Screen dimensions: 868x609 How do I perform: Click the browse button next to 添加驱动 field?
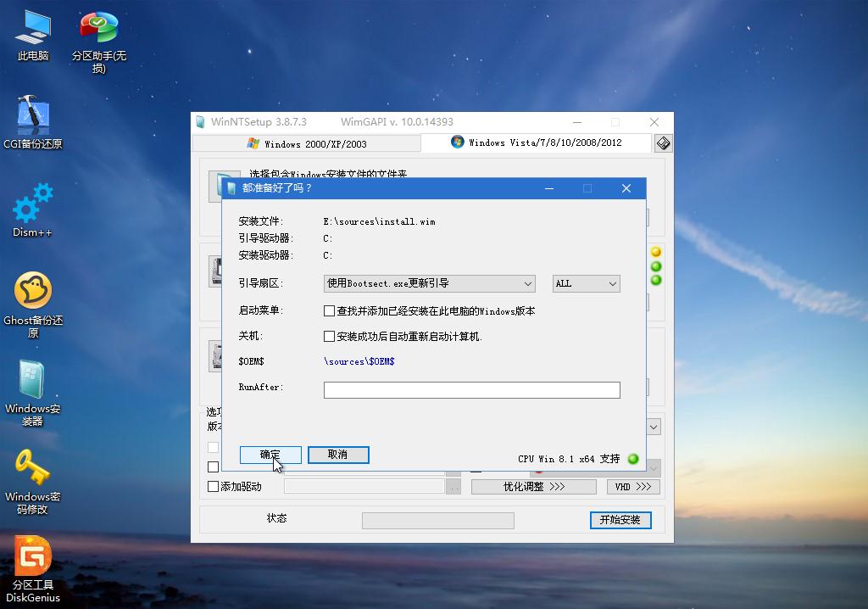tap(453, 487)
